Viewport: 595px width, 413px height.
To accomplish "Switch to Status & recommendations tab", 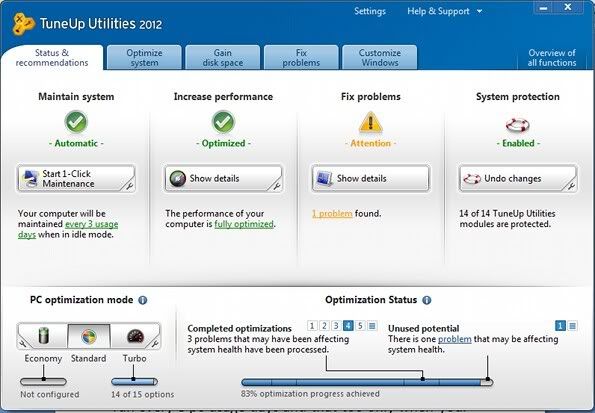I will click(x=52, y=58).
